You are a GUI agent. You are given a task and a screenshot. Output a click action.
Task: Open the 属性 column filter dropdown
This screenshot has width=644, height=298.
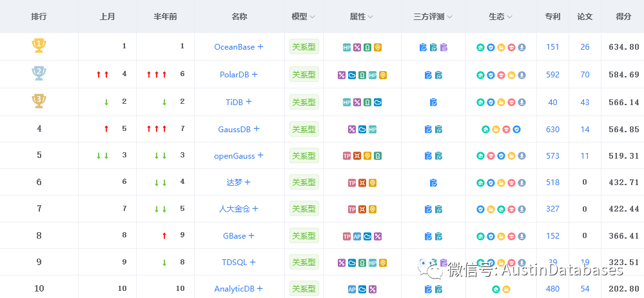point(371,17)
